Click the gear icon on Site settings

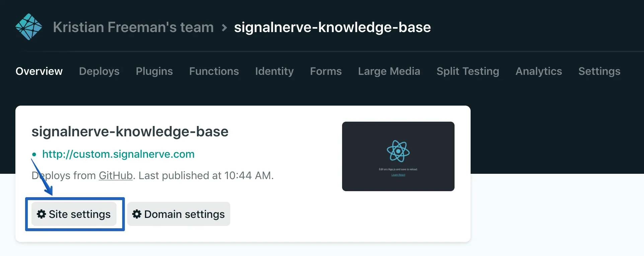tap(41, 214)
